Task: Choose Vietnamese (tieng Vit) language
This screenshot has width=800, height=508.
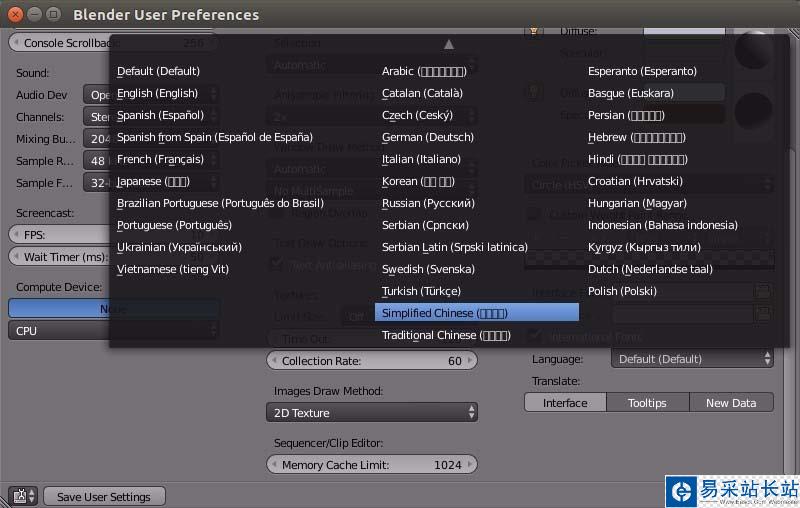Action: (x=172, y=269)
